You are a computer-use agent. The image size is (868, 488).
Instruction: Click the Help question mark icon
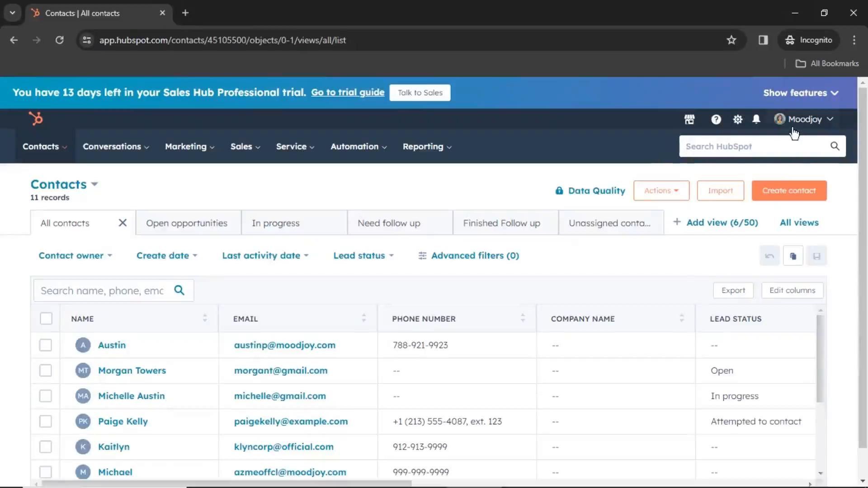pyautogui.click(x=716, y=119)
